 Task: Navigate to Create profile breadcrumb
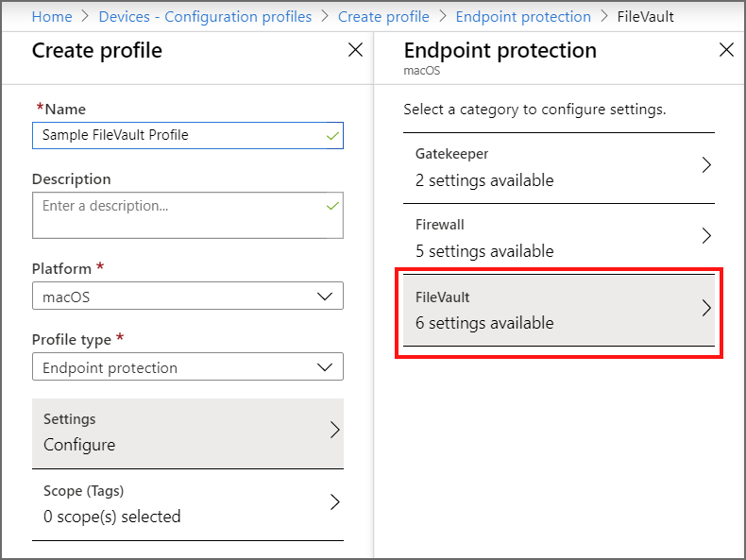click(x=383, y=17)
